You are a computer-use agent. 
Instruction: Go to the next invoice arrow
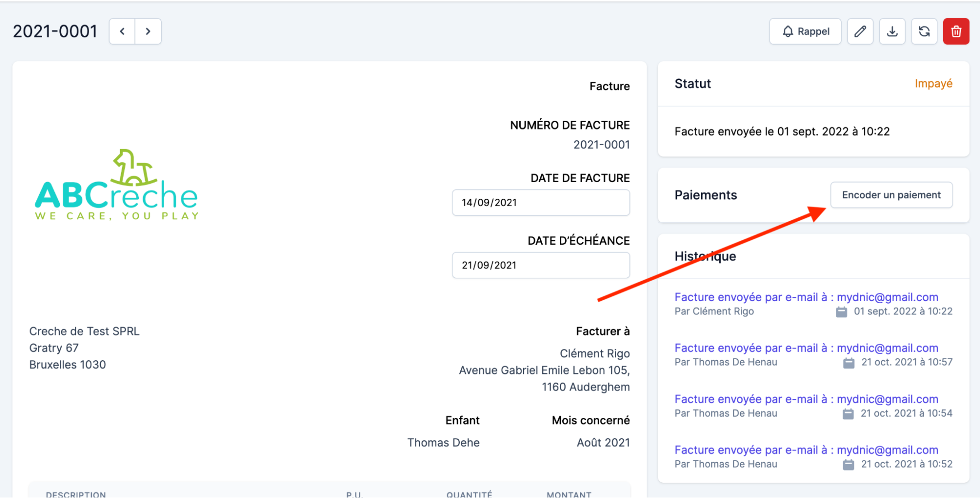(x=148, y=31)
